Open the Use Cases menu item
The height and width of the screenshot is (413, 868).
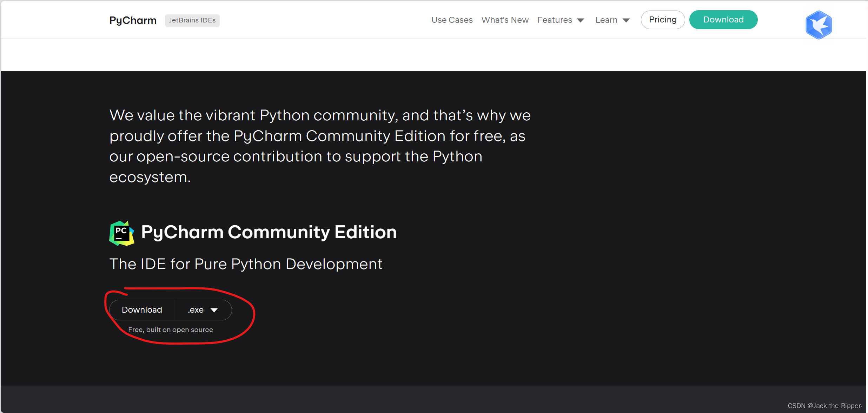pyautogui.click(x=452, y=20)
